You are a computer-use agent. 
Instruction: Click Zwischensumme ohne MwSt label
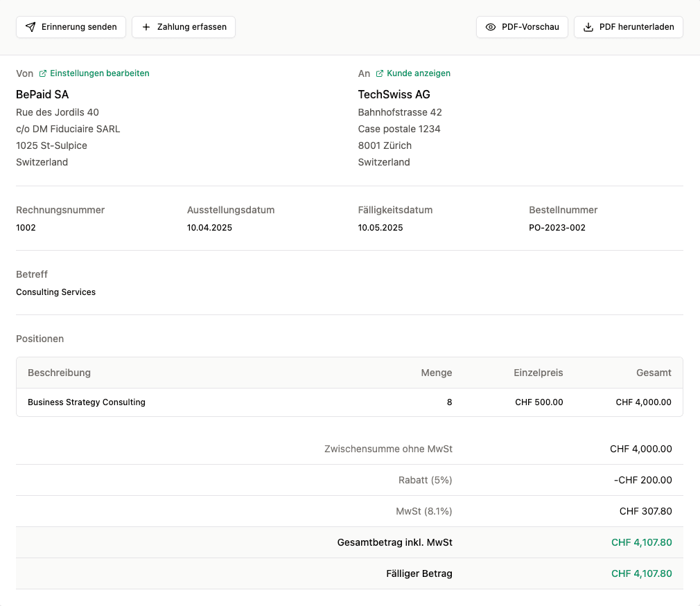pyautogui.click(x=388, y=449)
